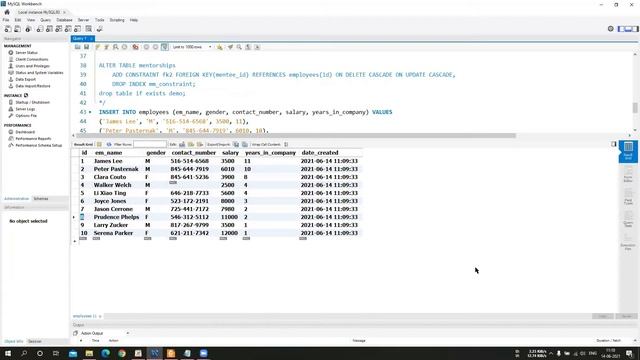640x360 pixels.
Task: Open object inspector info icon in main toolbar
Action: pyautogui.click(x=28, y=29)
